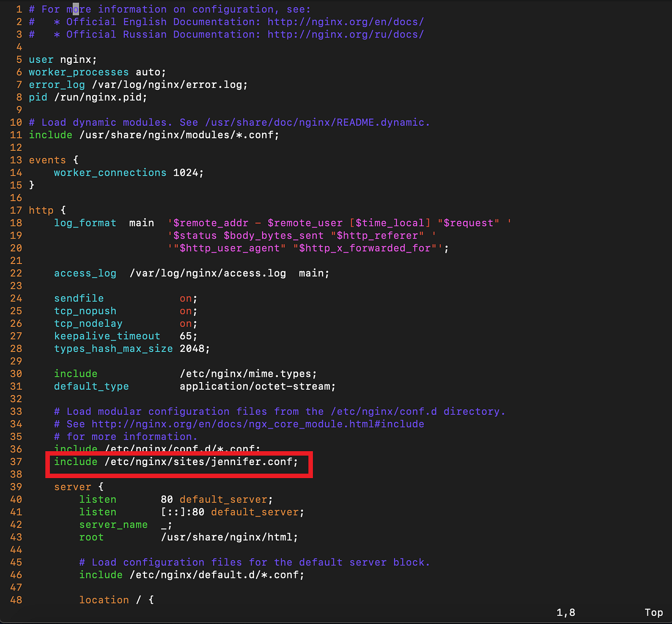Click the 'on' value of sendfile
This screenshot has height=624, width=672.
pos(186,299)
